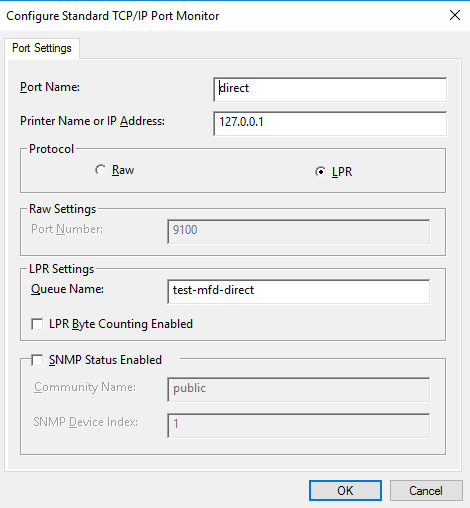This screenshot has height=508, width=470.
Task: Click the Port Name label
Action: click(x=50, y=87)
